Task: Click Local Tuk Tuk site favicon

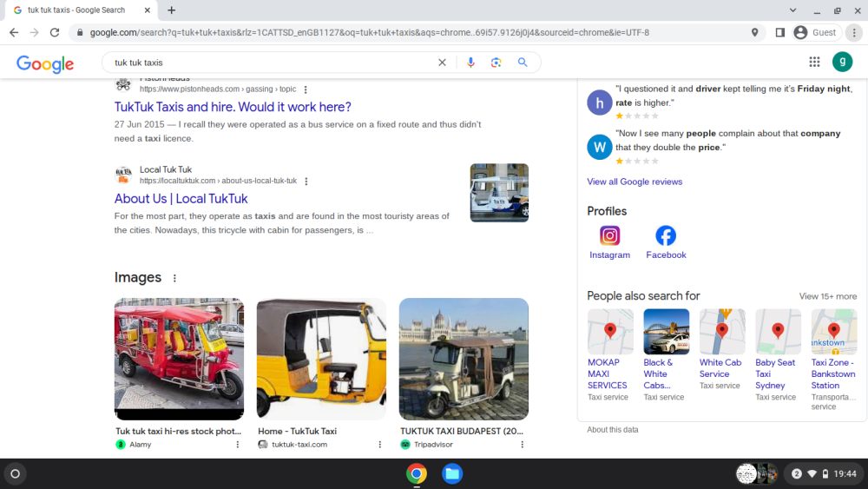Action: (x=123, y=175)
